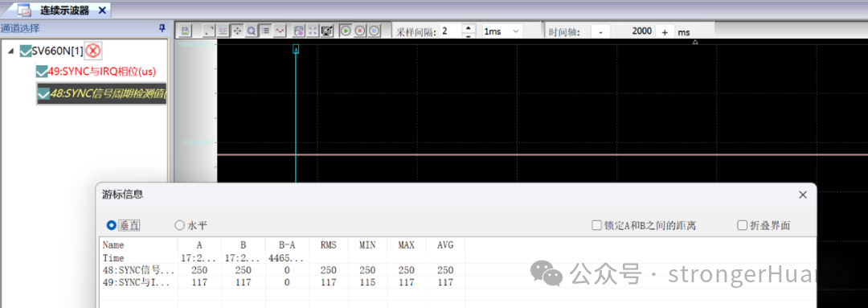Click the Name column header

click(x=139, y=244)
